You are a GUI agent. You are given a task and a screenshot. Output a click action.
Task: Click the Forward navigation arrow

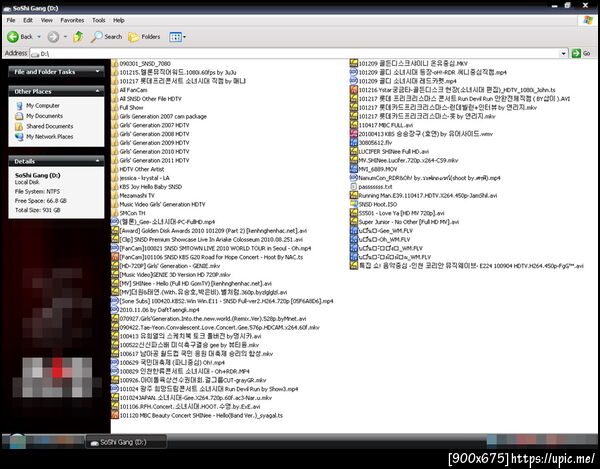[53, 37]
